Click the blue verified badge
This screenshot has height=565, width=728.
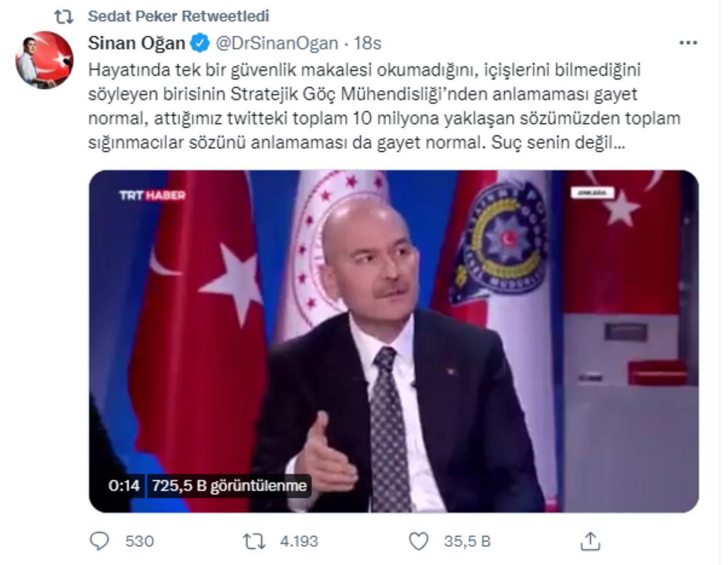tap(201, 43)
